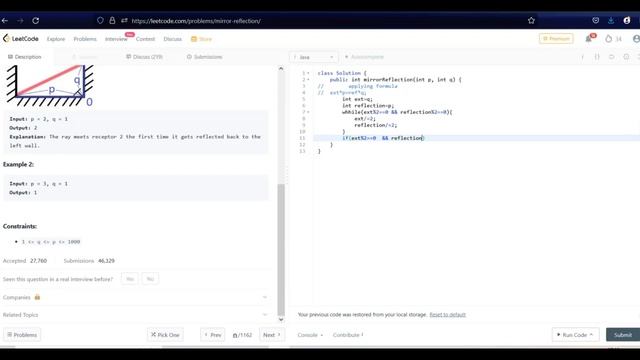
Task: Click the 'Example 2:' heading text
Action: tap(18, 164)
